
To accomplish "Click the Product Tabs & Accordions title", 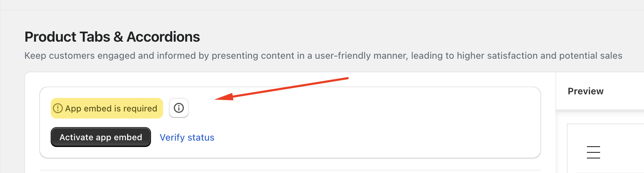I will click(112, 37).
